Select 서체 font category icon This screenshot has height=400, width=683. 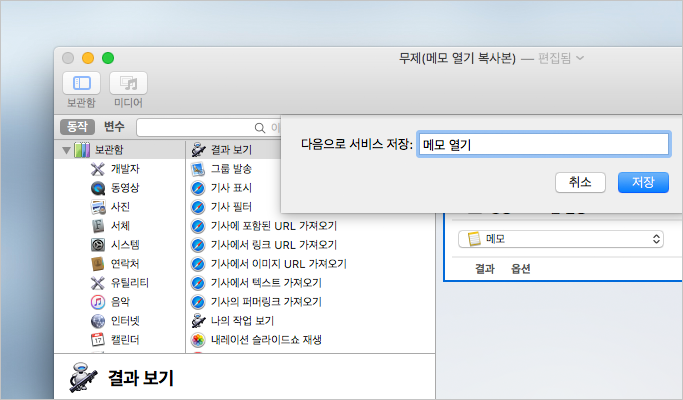(x=98, y=226)
